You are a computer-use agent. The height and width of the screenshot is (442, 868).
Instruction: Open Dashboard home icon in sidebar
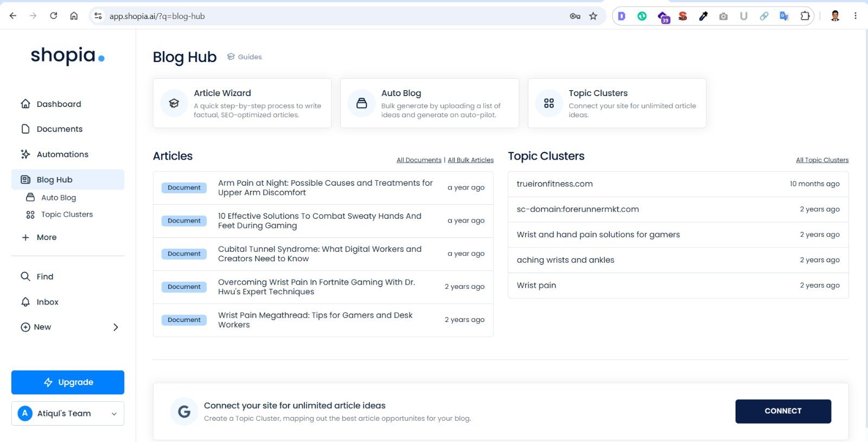(x=25, y=104)
